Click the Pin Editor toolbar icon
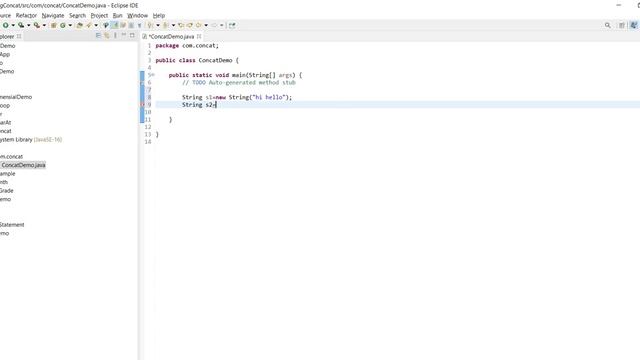 point(232,25)
